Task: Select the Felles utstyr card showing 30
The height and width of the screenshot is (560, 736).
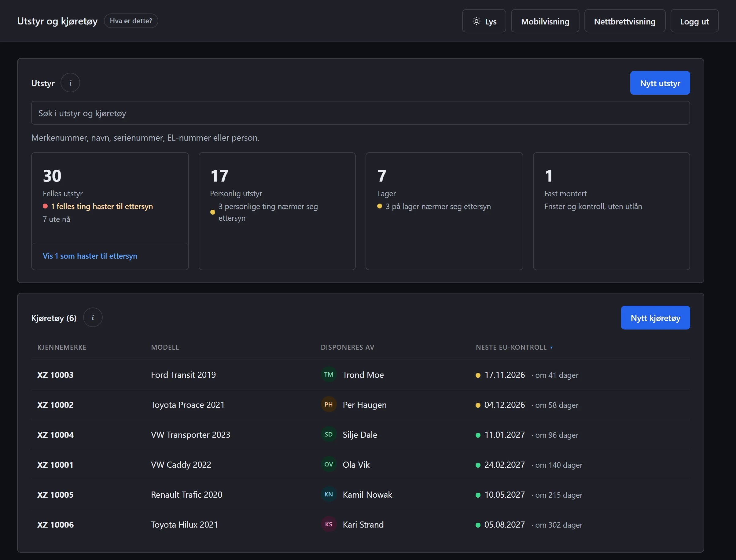Action: pyautogui.click(x=110, y=211)
